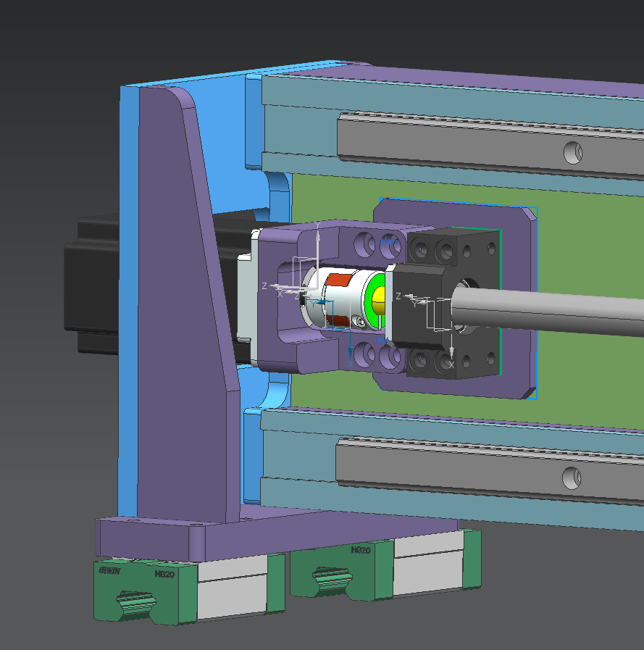Select the upper gray linear rail
644x650 pixels.
[489, 145]
